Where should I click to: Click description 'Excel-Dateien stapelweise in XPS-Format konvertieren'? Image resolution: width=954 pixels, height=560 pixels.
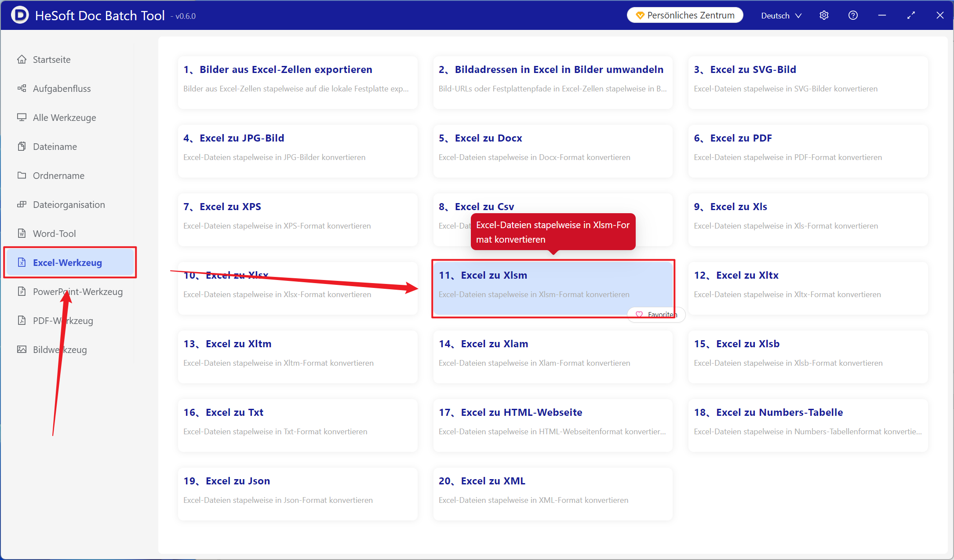click(x=277, y=226)
